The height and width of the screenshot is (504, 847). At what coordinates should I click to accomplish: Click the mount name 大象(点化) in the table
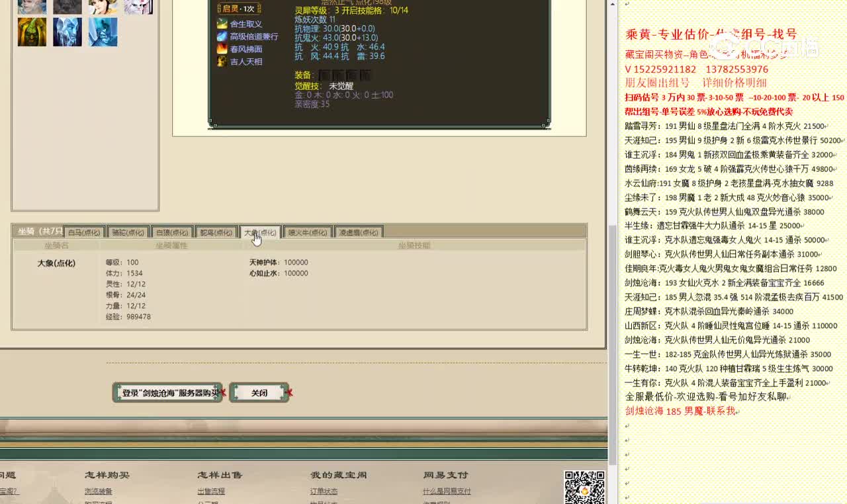(x=56, y=263)
